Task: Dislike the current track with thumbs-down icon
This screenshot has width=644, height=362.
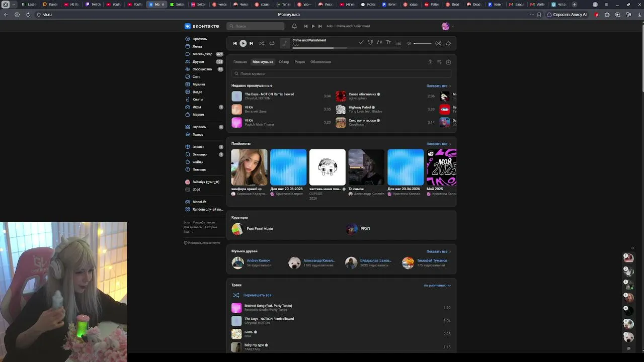Action: (x=370, y=43)
